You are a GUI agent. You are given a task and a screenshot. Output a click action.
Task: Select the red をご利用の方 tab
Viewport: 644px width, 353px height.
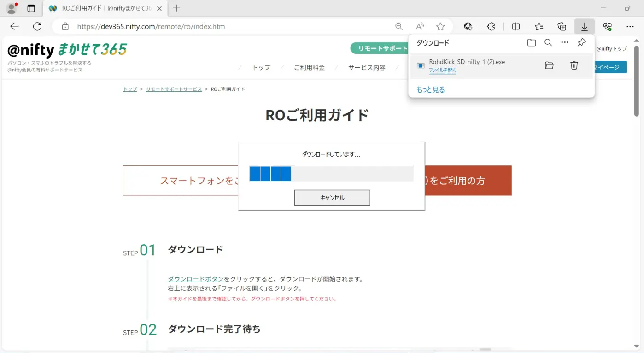468,181
